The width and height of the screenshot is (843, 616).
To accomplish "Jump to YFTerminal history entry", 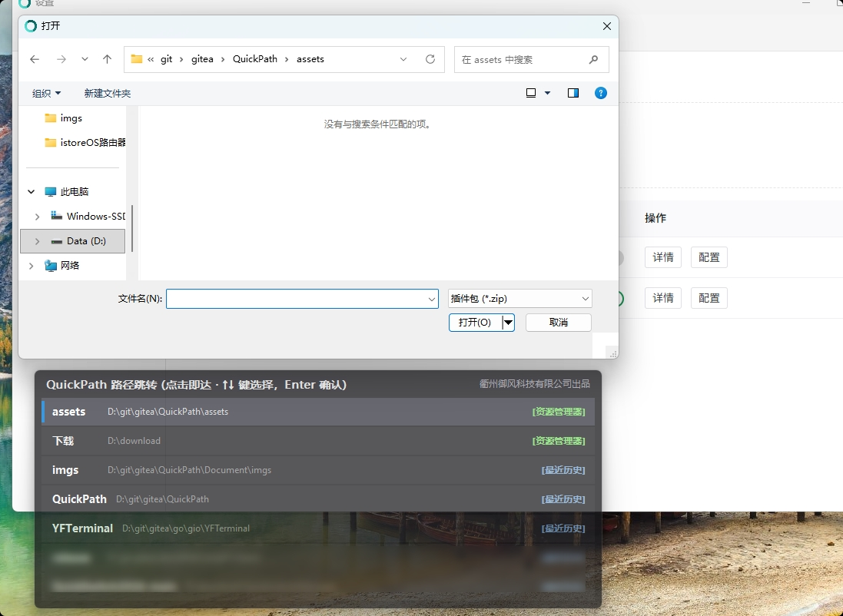I will 318,528.
